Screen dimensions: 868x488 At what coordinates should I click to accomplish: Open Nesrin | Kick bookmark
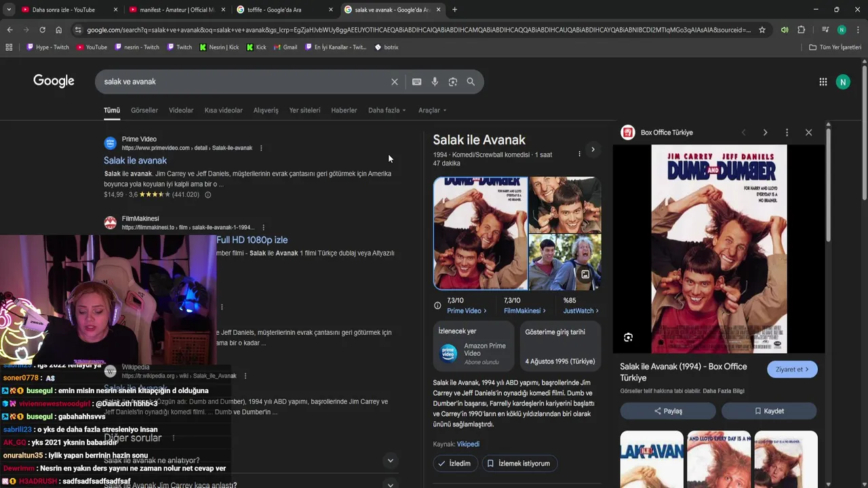click(x=219, y=47)
